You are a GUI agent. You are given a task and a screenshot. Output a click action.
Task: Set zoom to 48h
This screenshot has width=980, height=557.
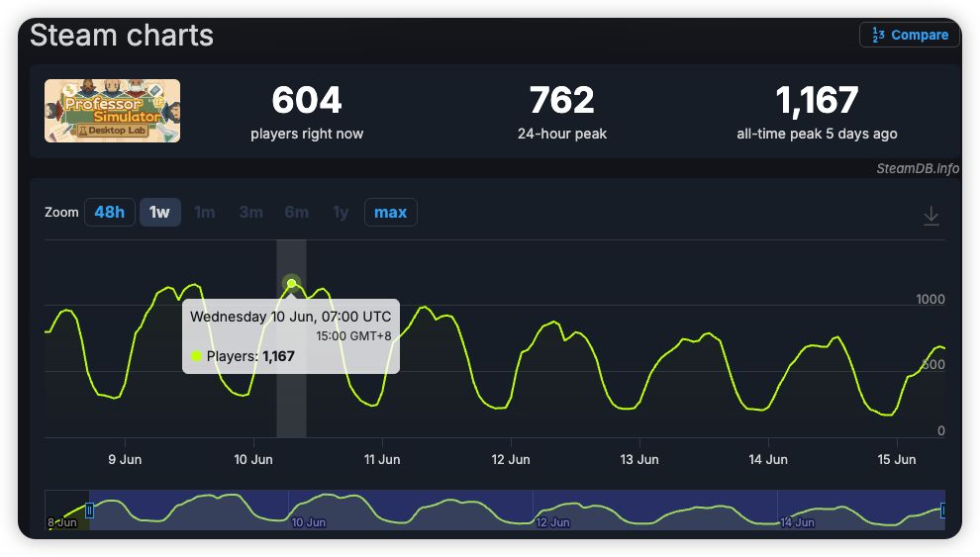pos(109,213)
